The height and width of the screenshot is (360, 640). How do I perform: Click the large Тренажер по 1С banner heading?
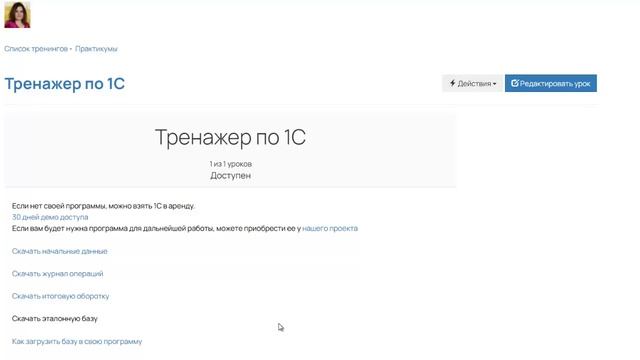click(x=230, y=137)
